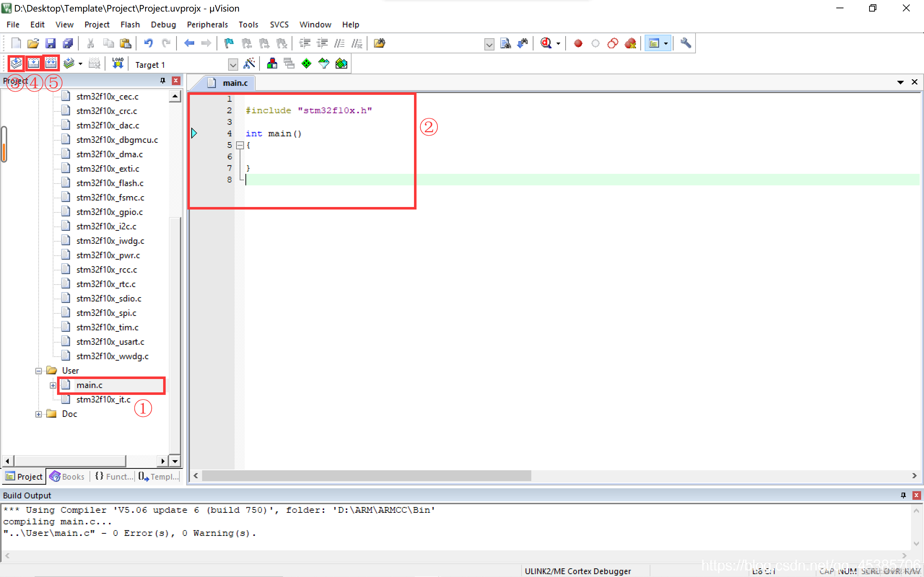Click the Manage Run-Time Environment green diamond icon
924x577 pixels.
coord(306,63)
